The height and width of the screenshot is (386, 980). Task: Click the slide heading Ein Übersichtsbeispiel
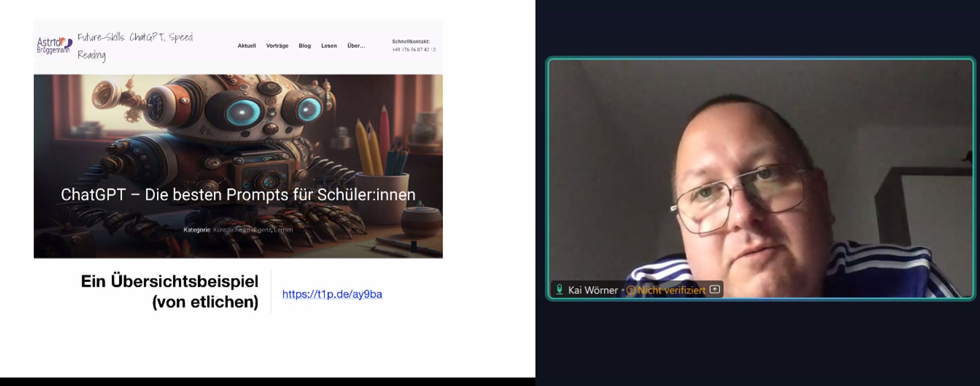(170, 281)
